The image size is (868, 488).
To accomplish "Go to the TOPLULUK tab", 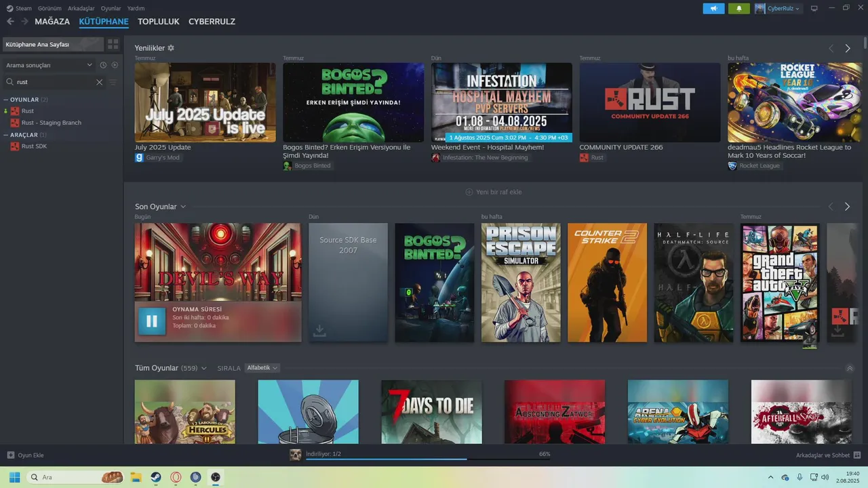I will pyautogui.click(x=159, y=22).
